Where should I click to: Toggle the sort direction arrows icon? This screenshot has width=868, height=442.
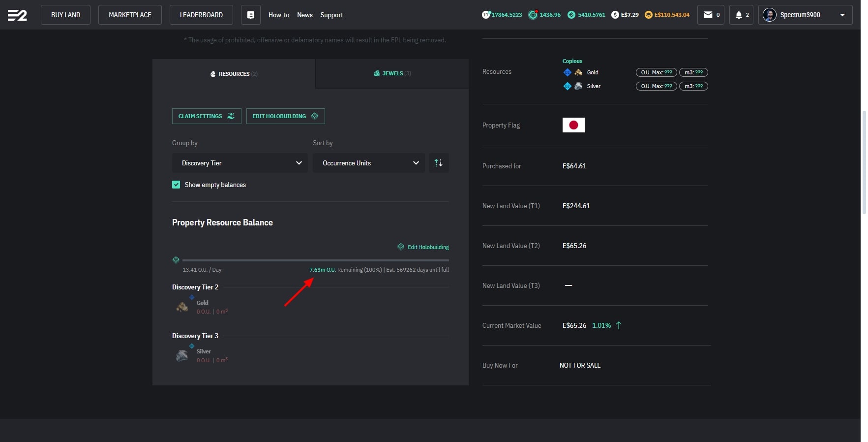click(x=439, y=163)
